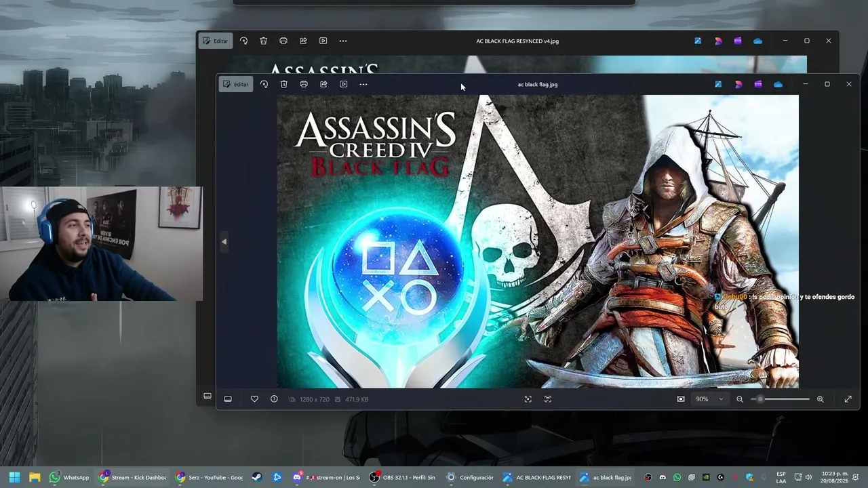This screenshot has height=488, width=868.
Task: Click the zoom slider handle
Action: [761, 399]
